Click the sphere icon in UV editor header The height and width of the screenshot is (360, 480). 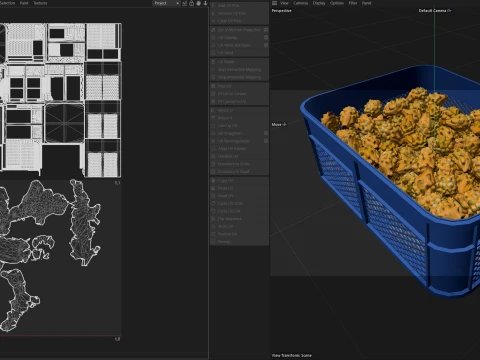tap(198, 3)
